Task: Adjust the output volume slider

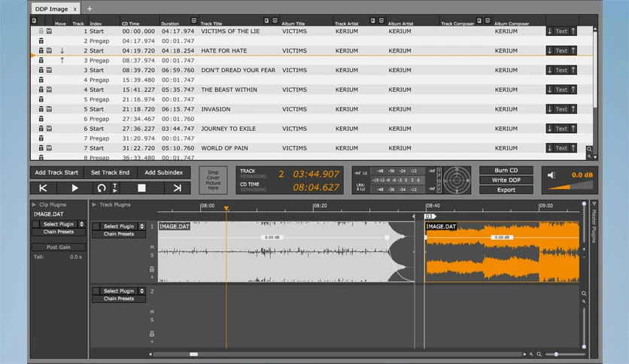Action: coord(570,186)
